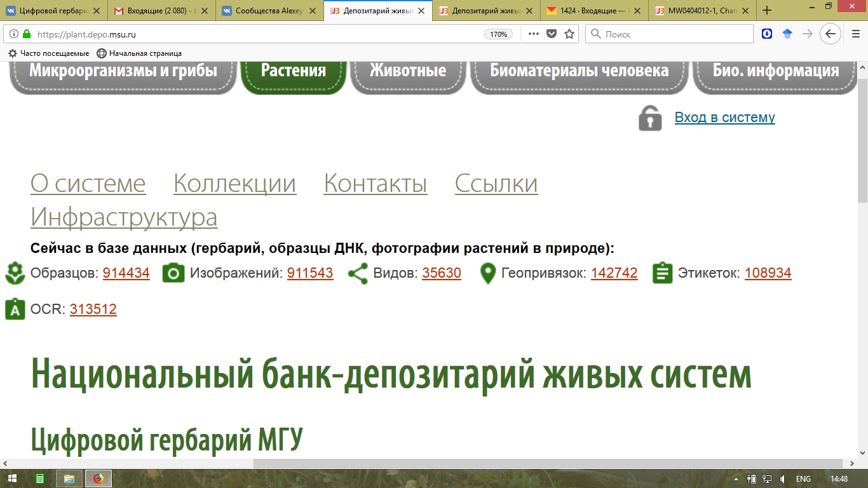Image resolution: width=868 pixels, height=488 pixels.
Task: Click Вход в систему login link
Action: click(x=725, y=118)
